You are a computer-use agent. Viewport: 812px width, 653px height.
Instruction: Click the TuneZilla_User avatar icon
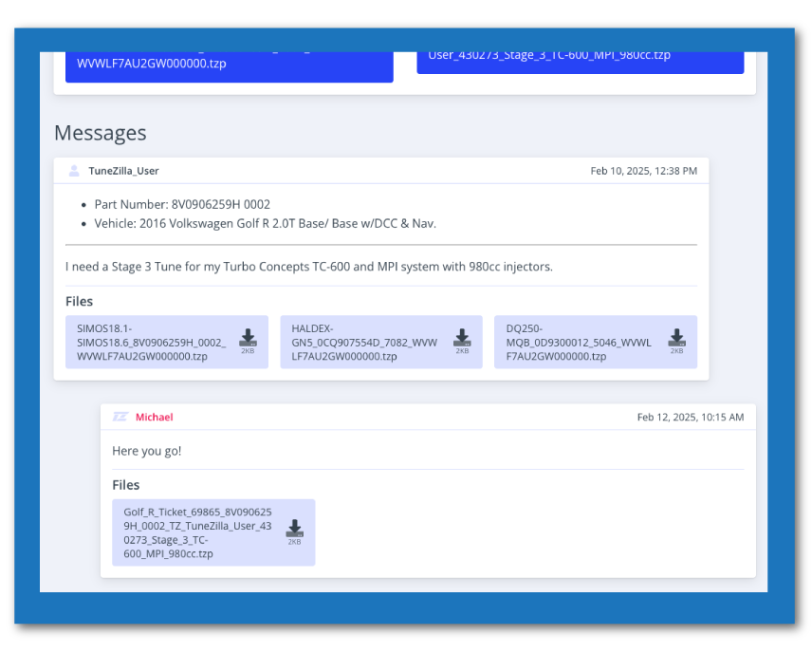click(x=74, y=171)
